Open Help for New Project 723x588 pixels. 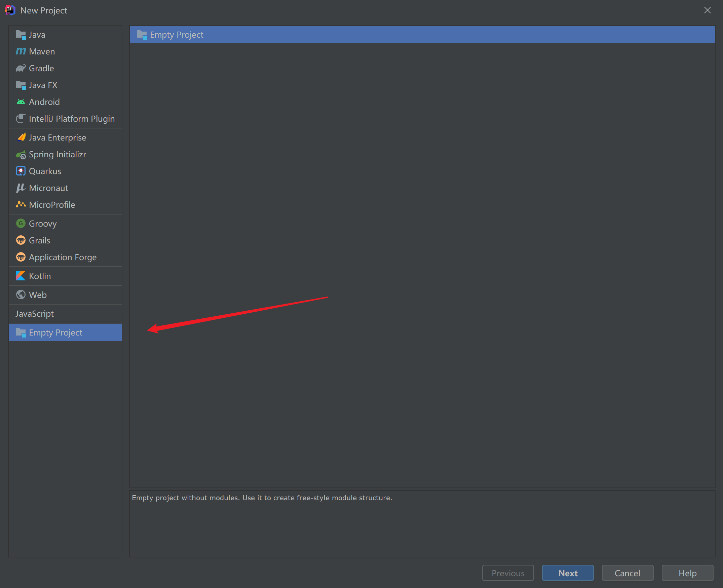(x=687, y=573)
